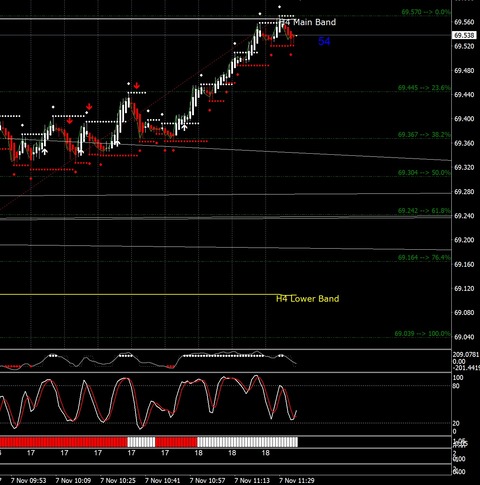This screenshot has width=480, height=485.
Task: Select the current price tag 69.538
Action: 465,35
